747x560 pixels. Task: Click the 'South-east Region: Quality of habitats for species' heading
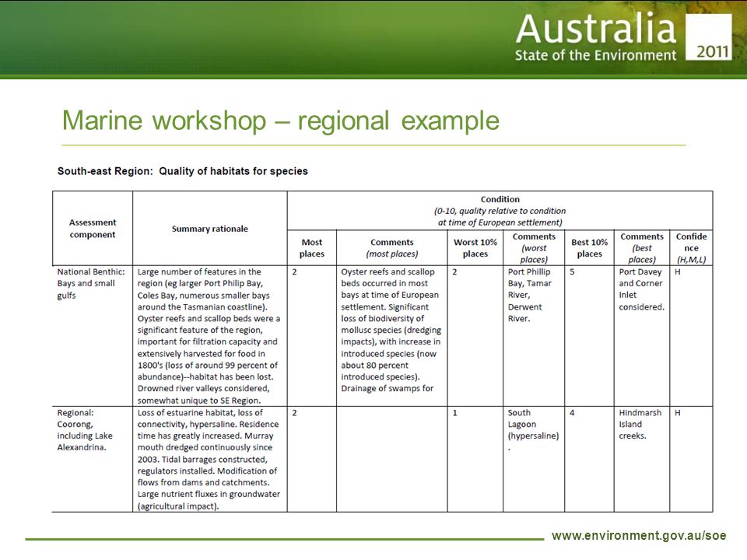[x=182, y=171]
